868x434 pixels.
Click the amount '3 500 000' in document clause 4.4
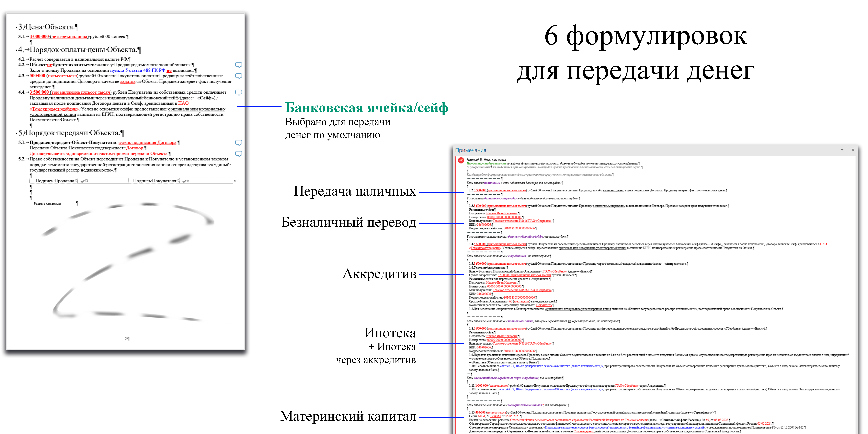[39, 92]
